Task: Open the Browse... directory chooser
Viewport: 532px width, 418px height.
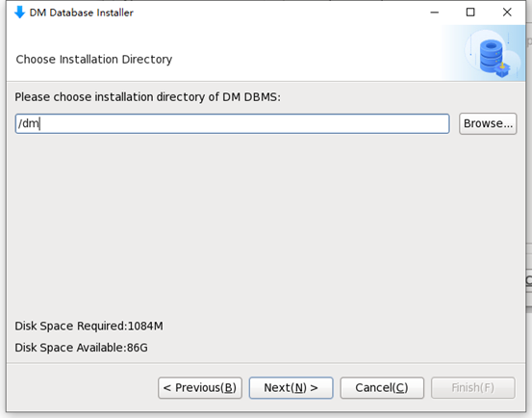Action: (x=488, y=123)
